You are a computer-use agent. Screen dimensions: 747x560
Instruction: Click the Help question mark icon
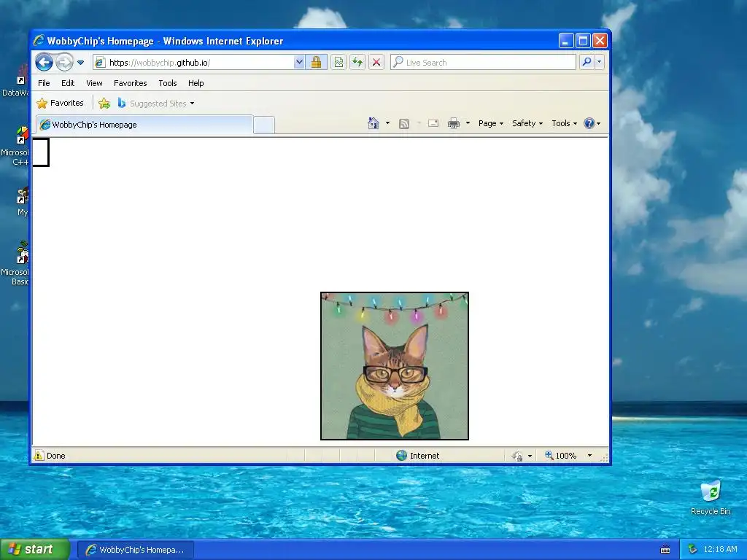pyautogui.click(x=589, y=123)
